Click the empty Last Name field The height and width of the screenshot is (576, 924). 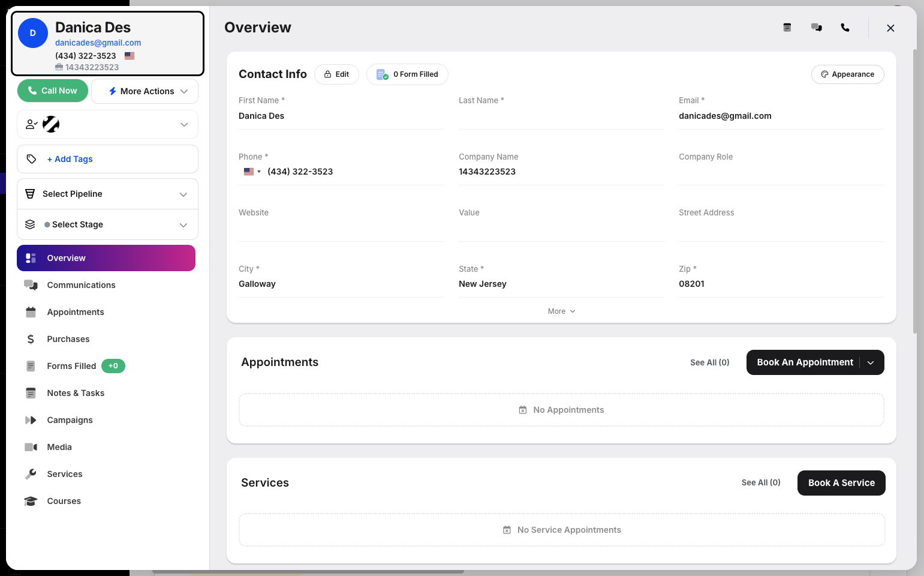pyautogui.click(x=561, y=116)
